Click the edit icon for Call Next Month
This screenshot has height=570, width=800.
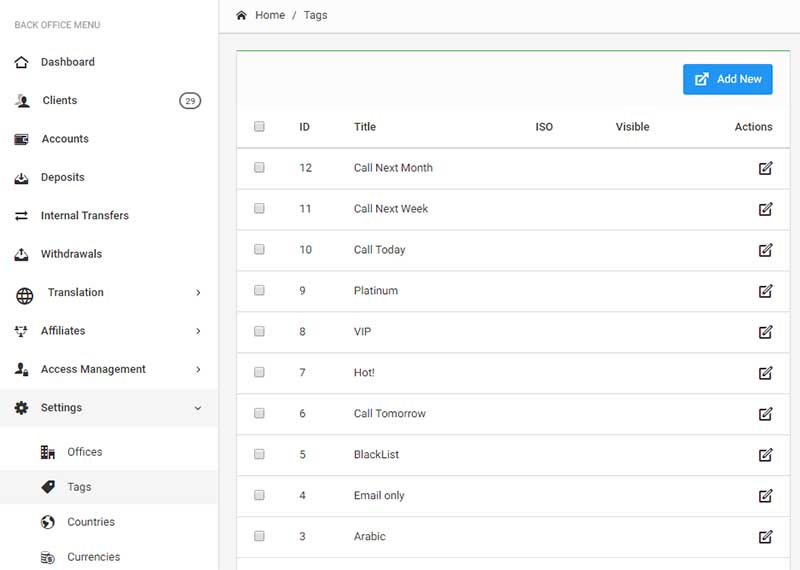765,168
